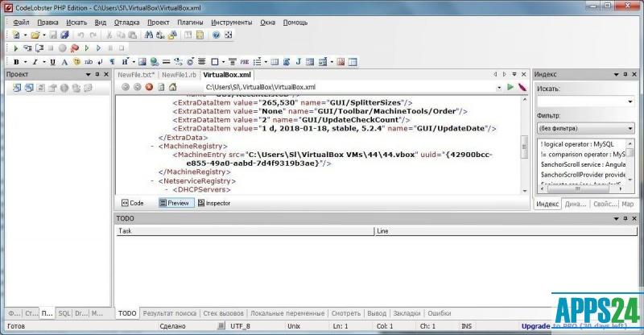Click the Open folder toolbar icon

(35, 35)
